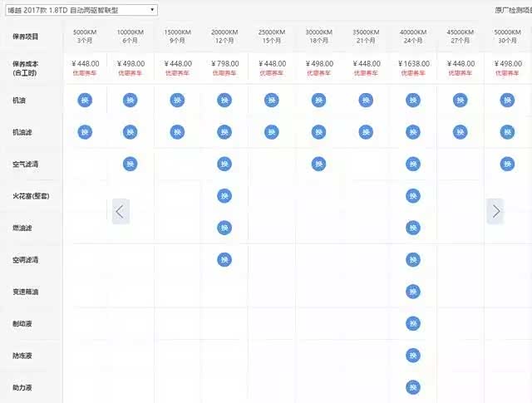
Task: Click the 优惠养车 link at 25000KM column
Action: coord(272,73)
